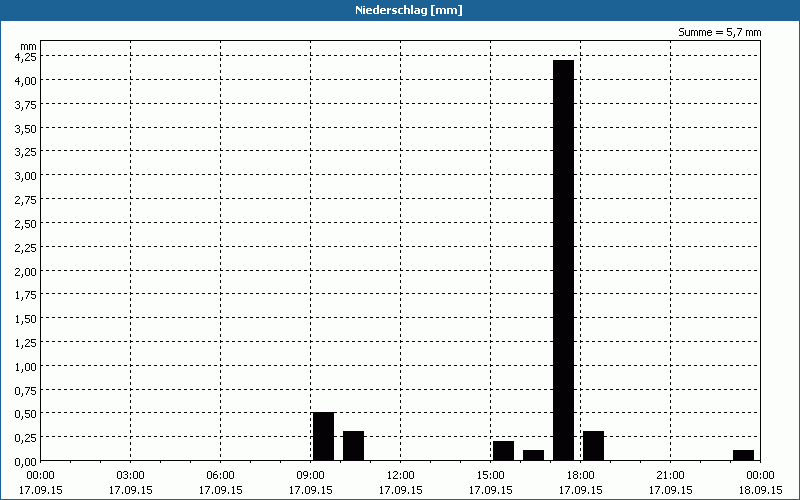Click the 1,50 y-axis label
Screen dimensions: 800x500
(x=26, y=319)
